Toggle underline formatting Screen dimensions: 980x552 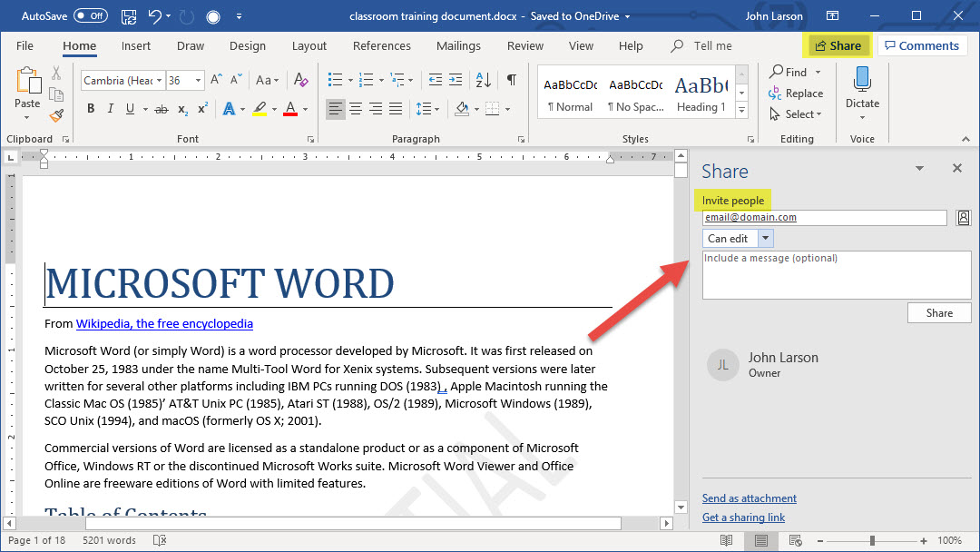(x=131, y=109)
